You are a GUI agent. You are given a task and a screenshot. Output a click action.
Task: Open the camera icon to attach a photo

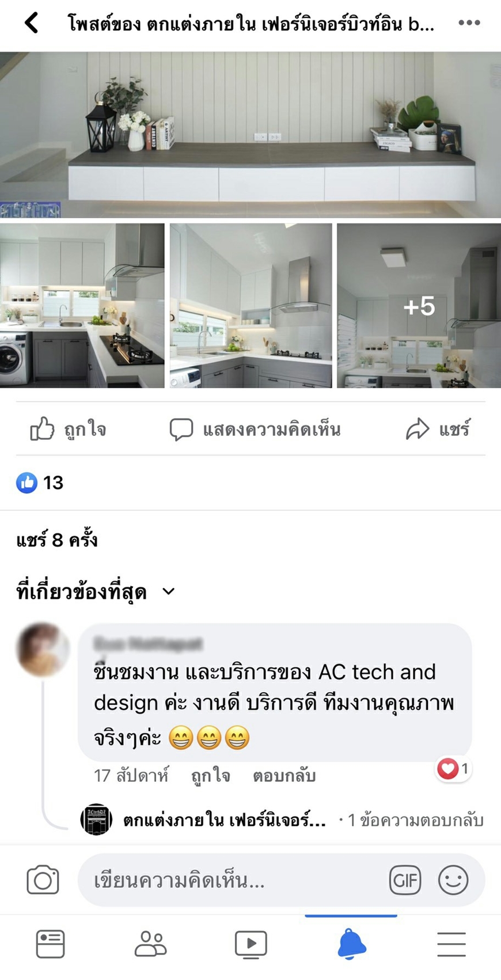[x=43, y=880]
